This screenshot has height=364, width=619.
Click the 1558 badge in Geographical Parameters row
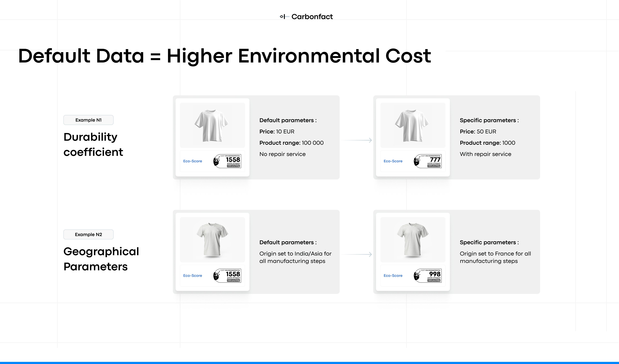pyautogui.click(x=227, y=275)
